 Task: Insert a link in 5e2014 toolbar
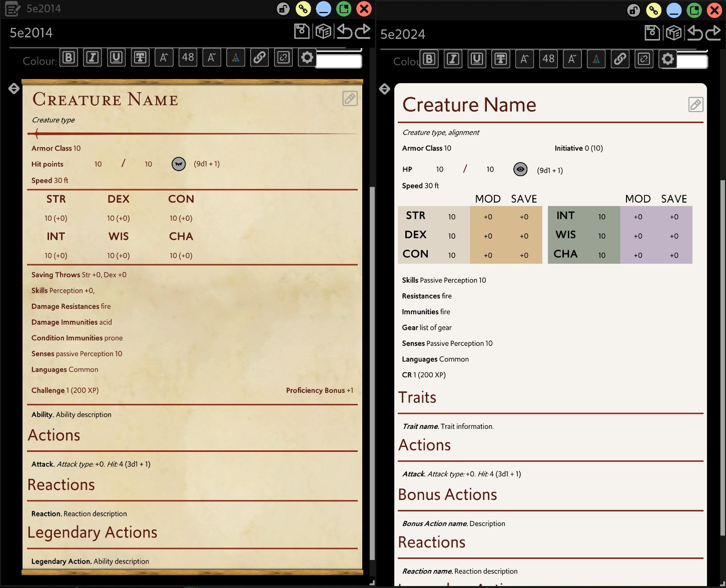click(x=259, y=58)
